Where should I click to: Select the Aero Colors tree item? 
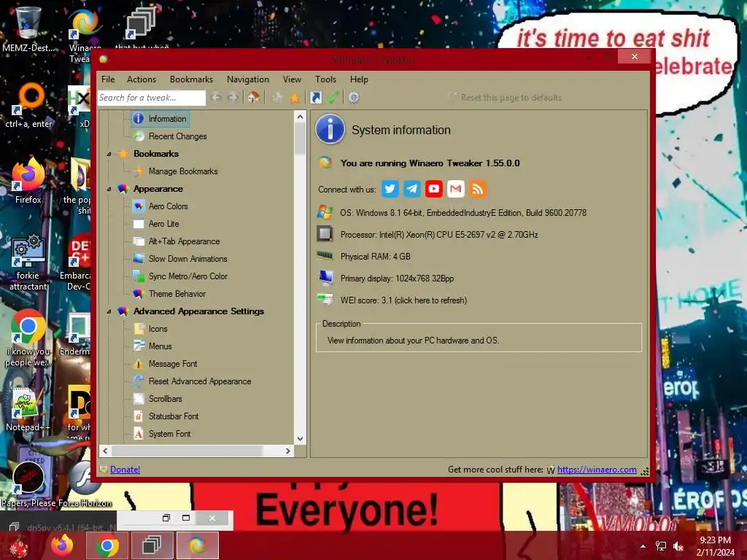169,206
